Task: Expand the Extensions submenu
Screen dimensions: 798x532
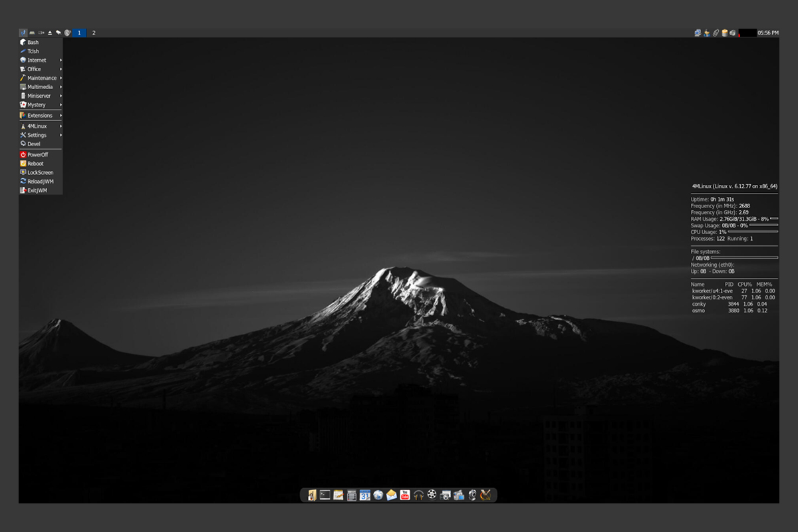Action: 41,115
